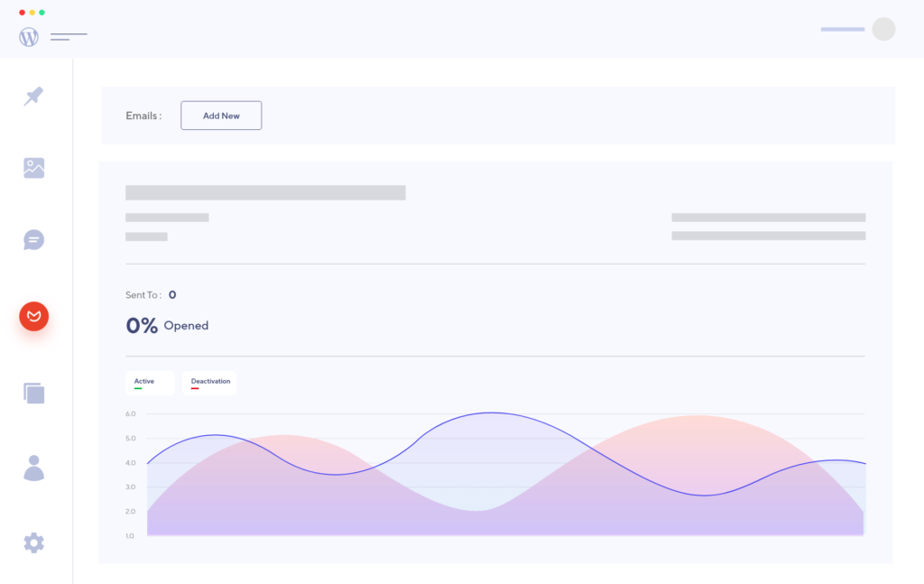This screenshot has width=924, height=584.
Task: Open the Comments chat icon in the sidebar
Action: [x=33, y=240]
